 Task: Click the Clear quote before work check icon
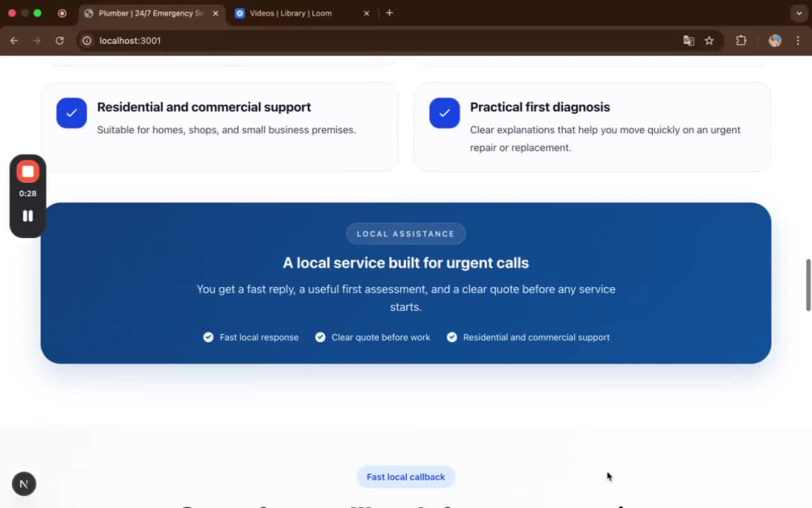click(320, 337)
